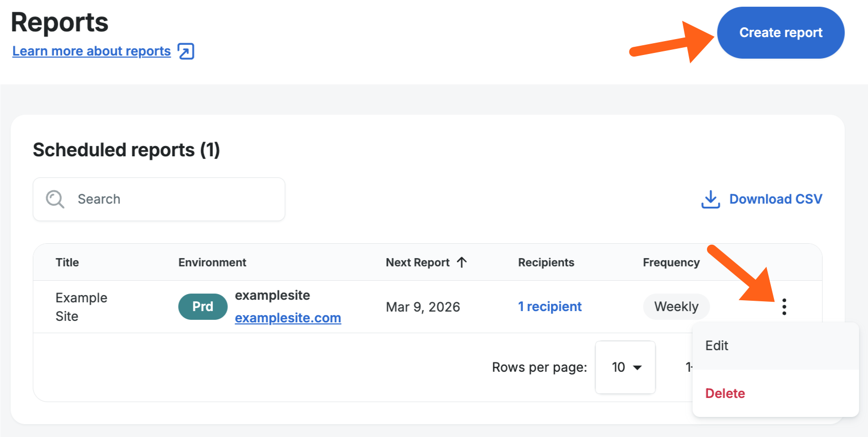Click the sort arrow next to Next Report
The image size is (868, 437).
(462, 262)
